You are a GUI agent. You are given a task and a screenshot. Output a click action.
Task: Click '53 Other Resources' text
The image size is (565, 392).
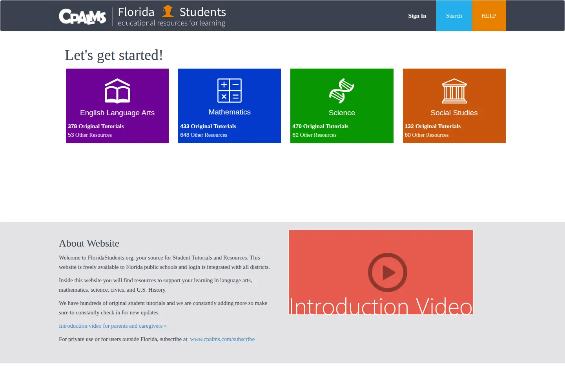(x=90, y=135)
